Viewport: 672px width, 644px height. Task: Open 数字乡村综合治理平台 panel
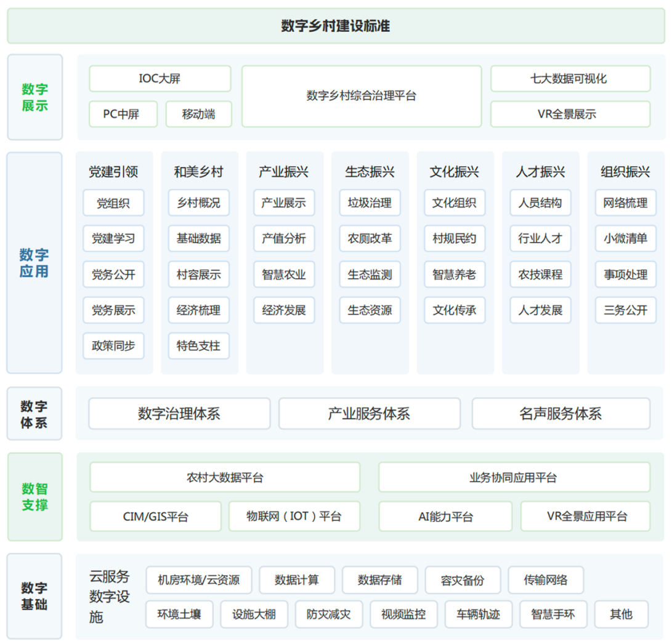point(361,96)
